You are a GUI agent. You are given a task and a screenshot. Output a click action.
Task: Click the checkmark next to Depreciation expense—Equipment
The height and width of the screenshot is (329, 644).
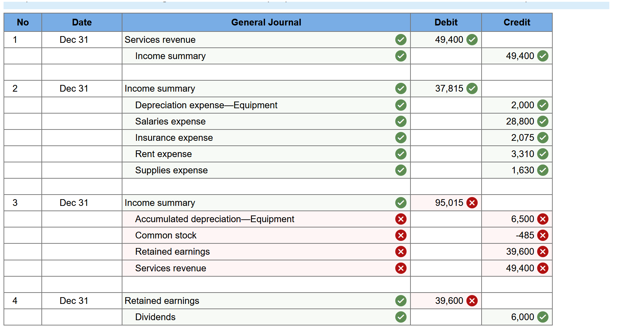pos(401,105)
